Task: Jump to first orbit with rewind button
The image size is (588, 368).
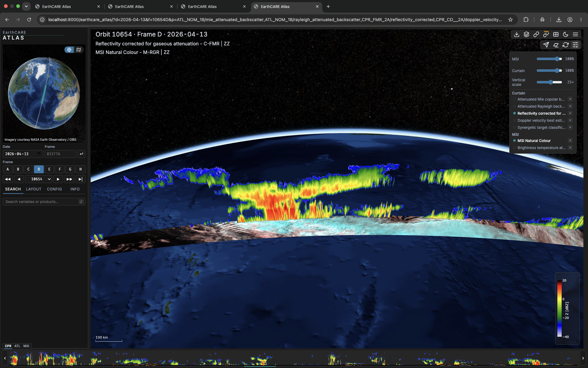Action: coord(8,179)
